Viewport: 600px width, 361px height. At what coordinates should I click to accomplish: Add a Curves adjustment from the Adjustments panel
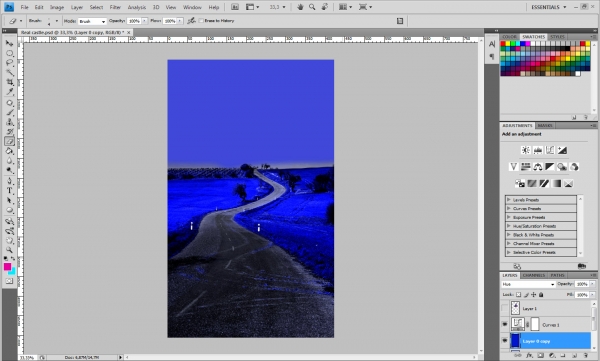click(550, 150)
